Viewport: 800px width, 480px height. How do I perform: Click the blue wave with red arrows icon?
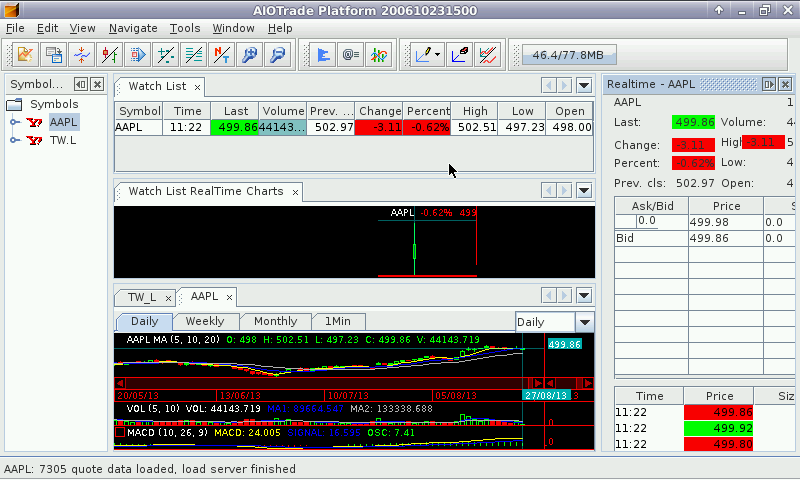[x=82, y=55]
